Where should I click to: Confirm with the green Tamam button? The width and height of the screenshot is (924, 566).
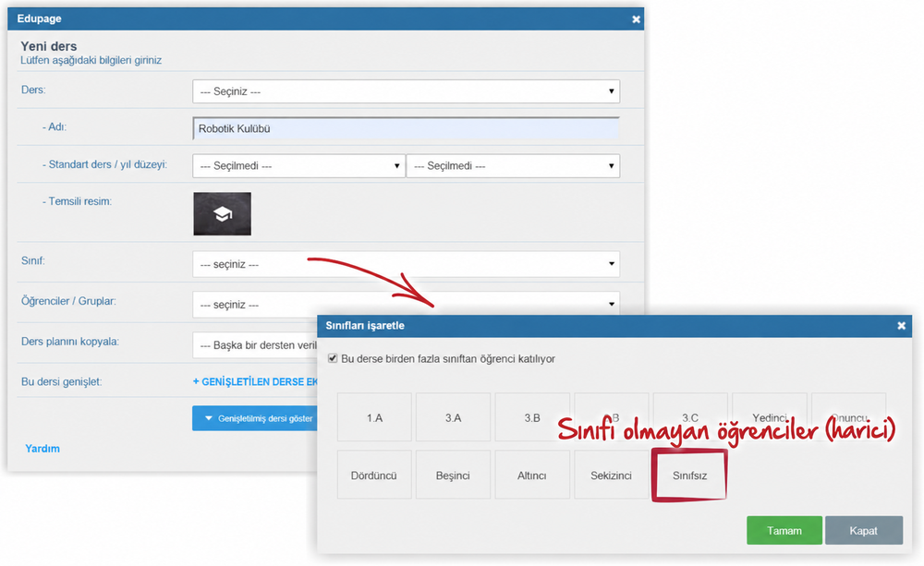point(784,531)
